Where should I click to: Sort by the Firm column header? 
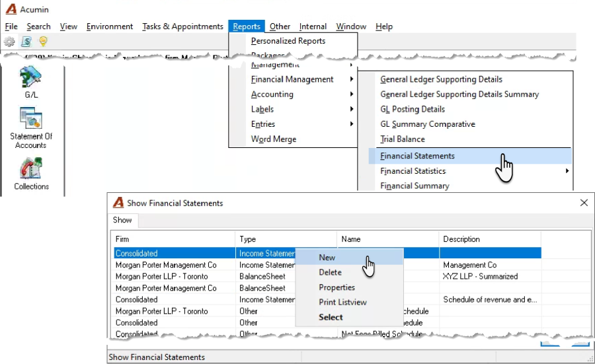173,239
